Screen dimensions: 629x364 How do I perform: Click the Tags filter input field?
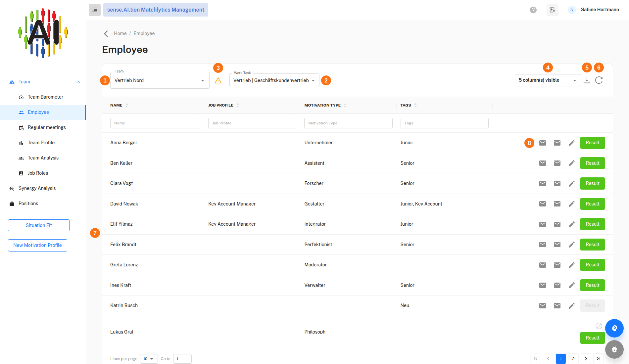(445, 123)
